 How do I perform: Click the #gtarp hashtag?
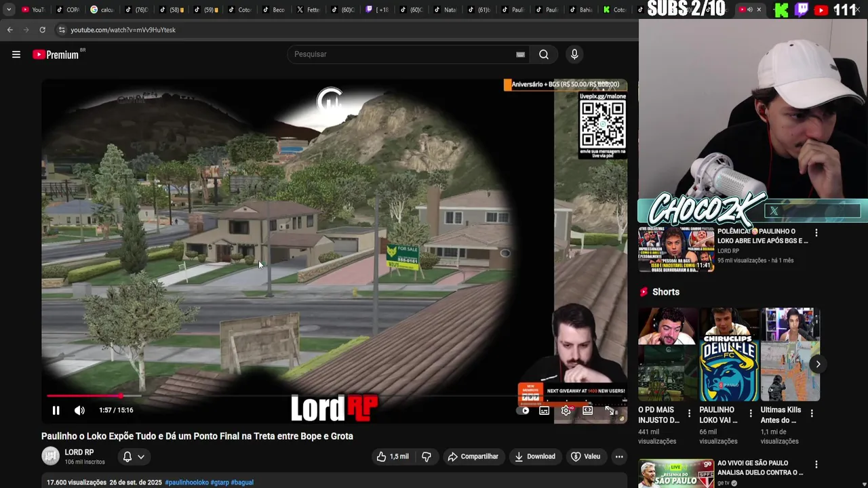[220, 483]
